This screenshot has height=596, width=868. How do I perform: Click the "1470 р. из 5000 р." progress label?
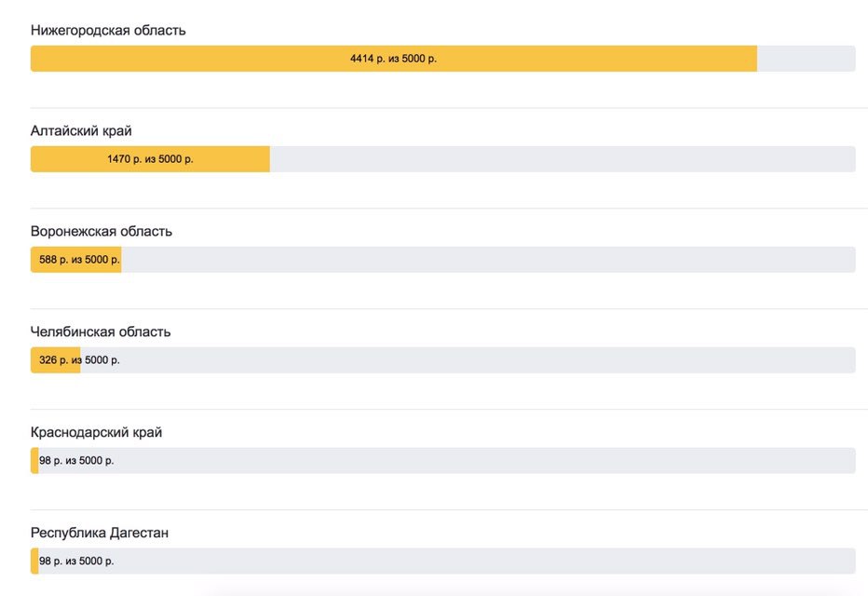coord(150,159)
